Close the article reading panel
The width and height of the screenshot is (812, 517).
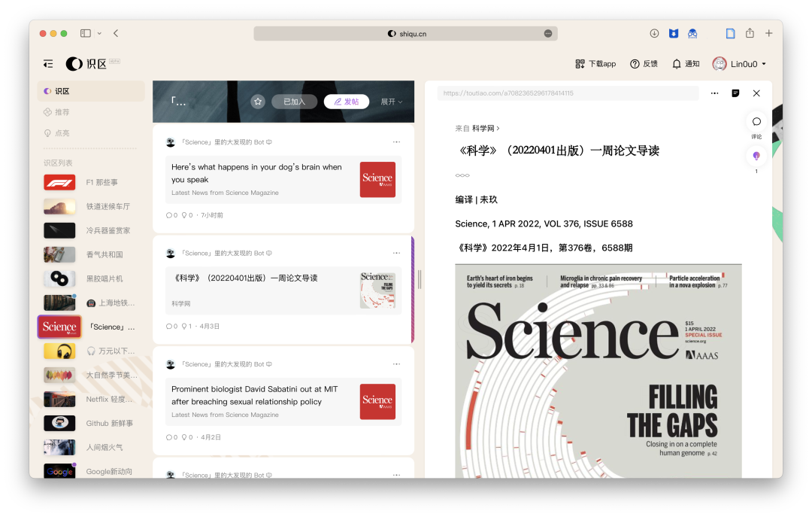[756, 93]
